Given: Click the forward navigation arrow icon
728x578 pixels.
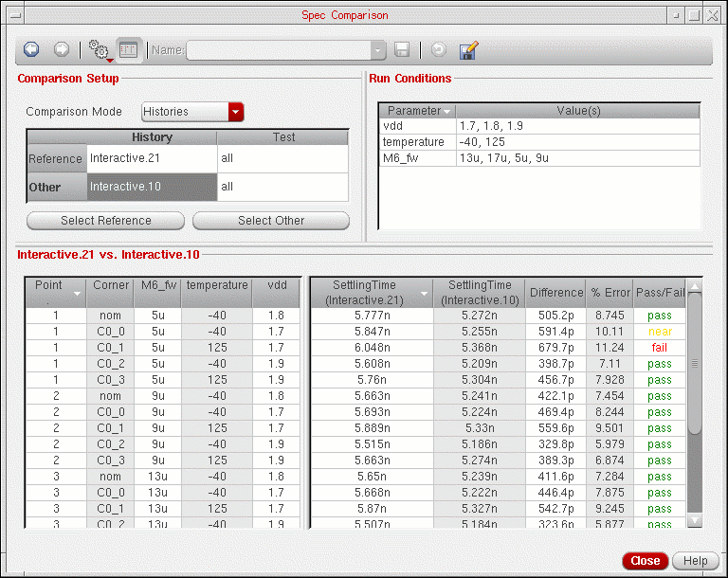Looking at the screenshot, I should [x=61, y=49].
